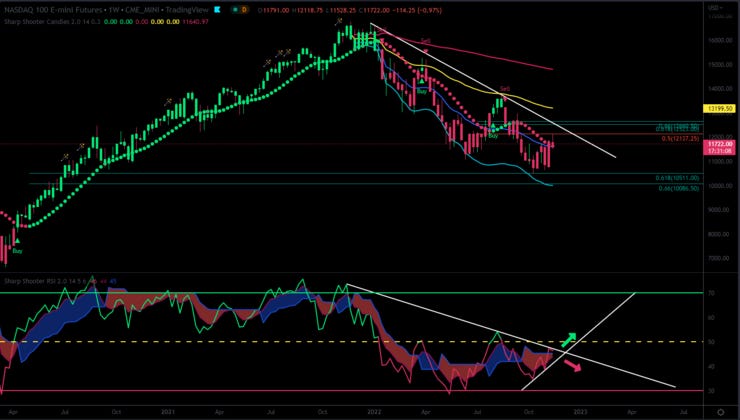The image size is (740, 420).
Task: Select the Sharp Shooter Candles indicator legend
Action: [x=53, y=22]
